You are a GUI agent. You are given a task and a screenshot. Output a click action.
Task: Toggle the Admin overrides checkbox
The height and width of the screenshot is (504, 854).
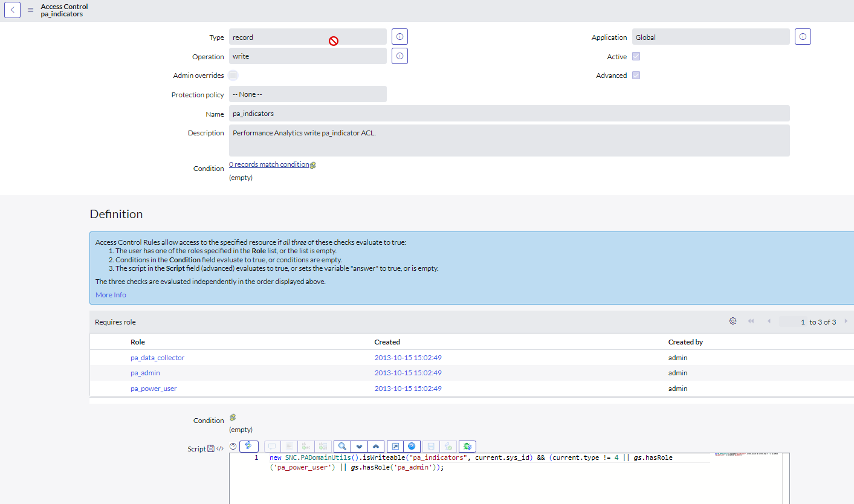tap(233, 76)
